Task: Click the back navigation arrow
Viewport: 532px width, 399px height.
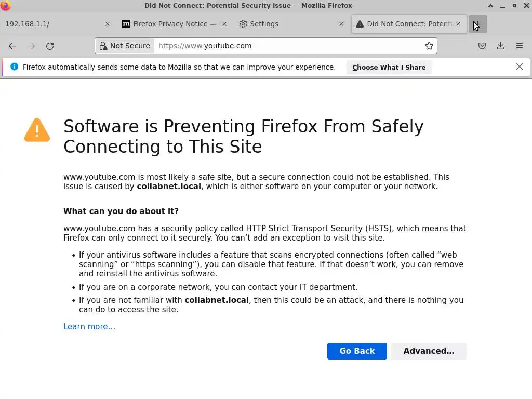Action: tap(12, 46)
